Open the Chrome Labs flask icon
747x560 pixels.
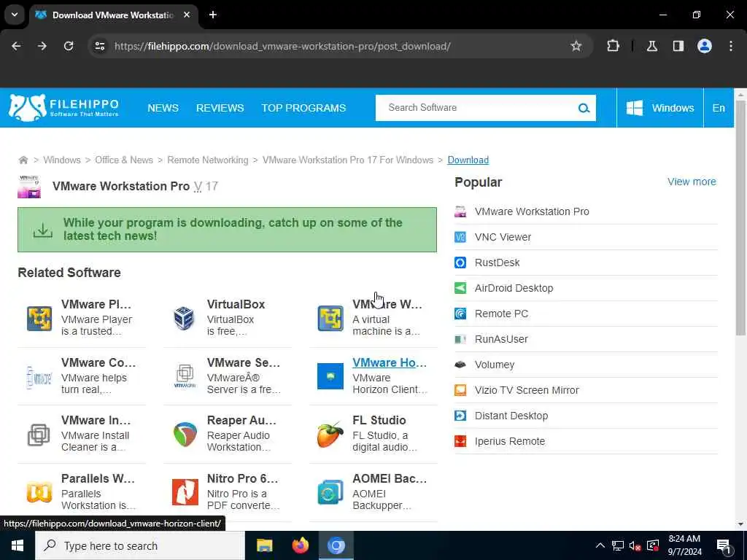(x=652, y=46)
